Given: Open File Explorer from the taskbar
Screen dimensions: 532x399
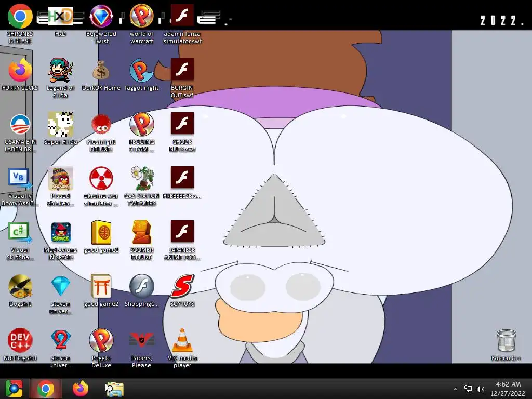Looking at the screenshot, I should coord(115,389).
